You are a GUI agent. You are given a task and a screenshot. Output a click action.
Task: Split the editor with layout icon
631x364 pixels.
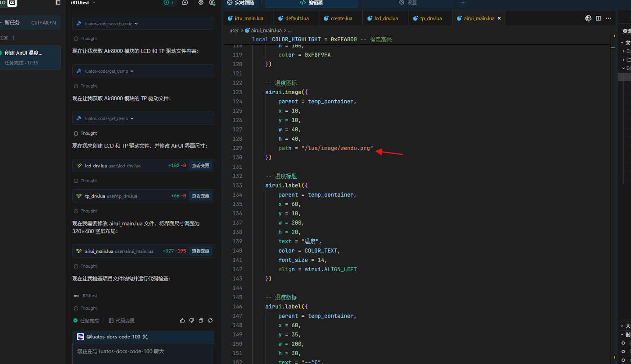click(598, 18)
